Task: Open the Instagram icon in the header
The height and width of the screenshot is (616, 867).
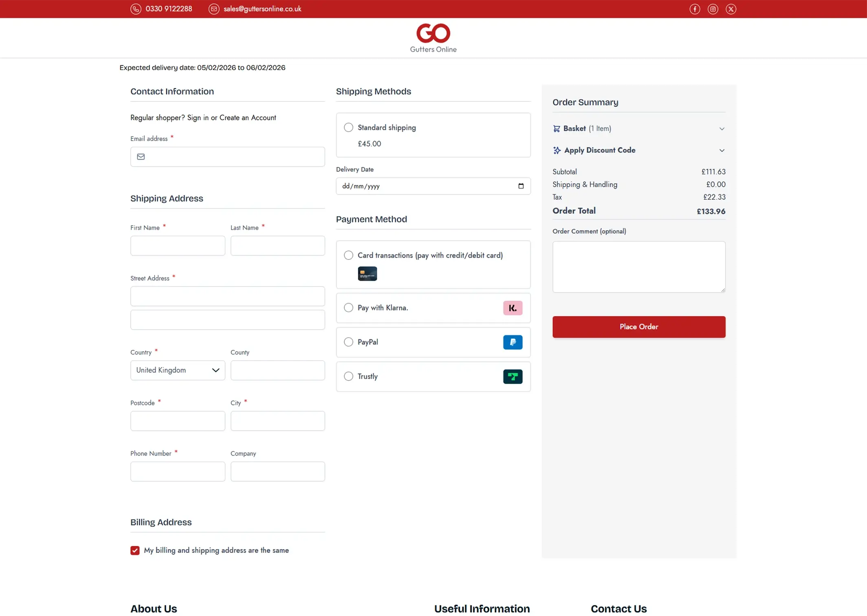Action: click(713, 9)
